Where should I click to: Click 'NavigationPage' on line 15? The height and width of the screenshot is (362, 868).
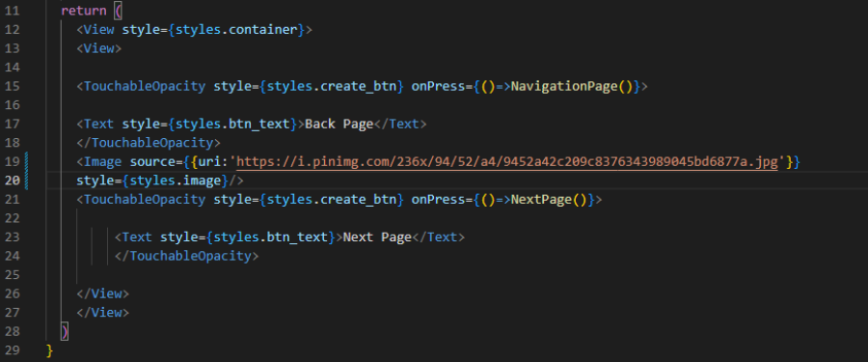564,87
